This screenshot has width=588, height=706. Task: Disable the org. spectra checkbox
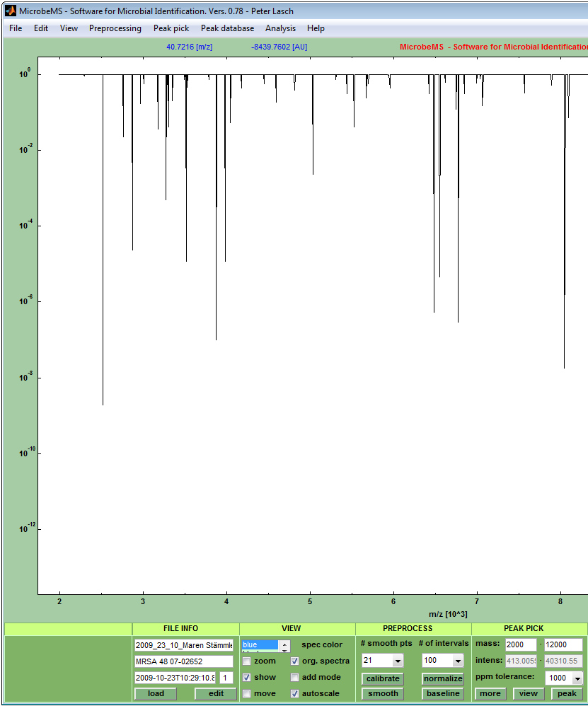295,661
